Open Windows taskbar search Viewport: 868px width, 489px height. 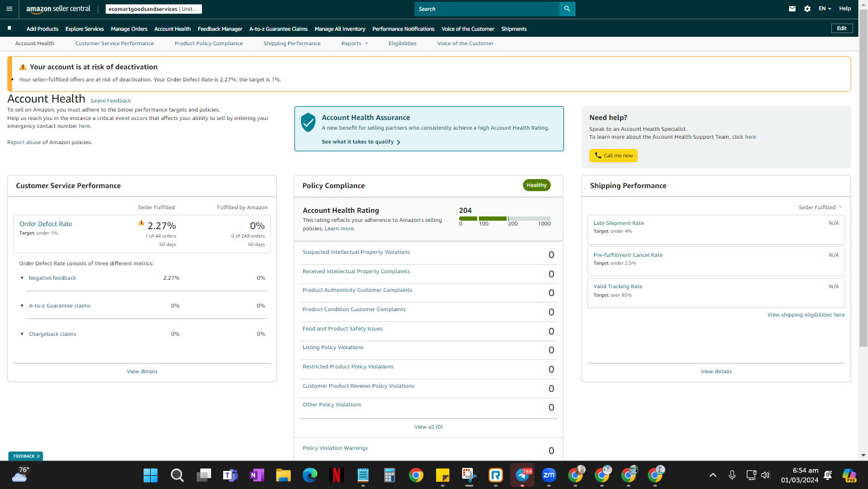click(177, 475)
